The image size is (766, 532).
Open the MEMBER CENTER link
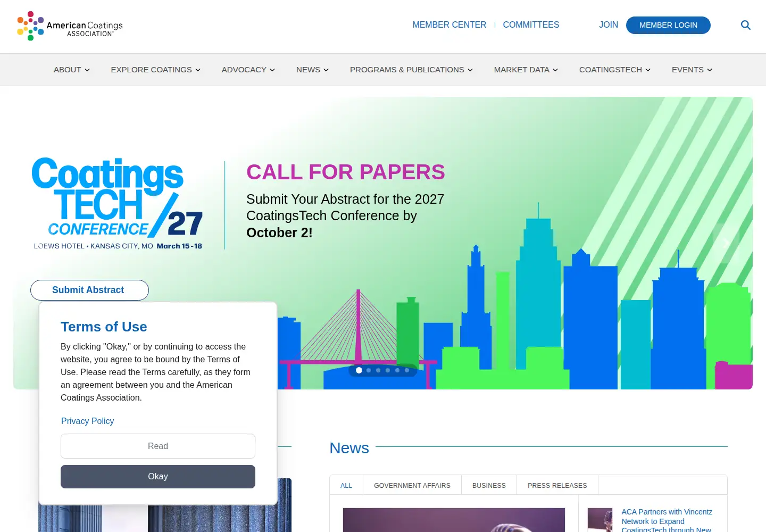pyautogui.click(x=449, y=25)
